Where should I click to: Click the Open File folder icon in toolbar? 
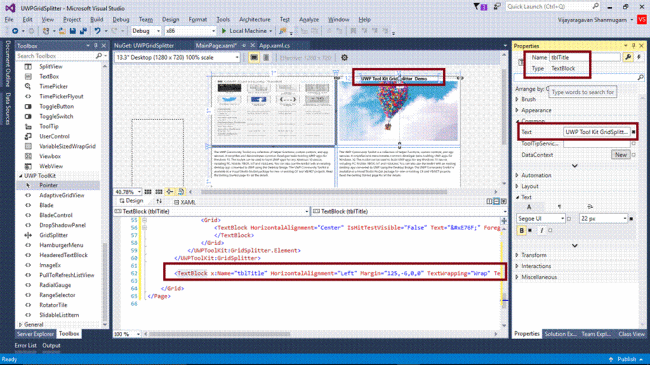62,31
